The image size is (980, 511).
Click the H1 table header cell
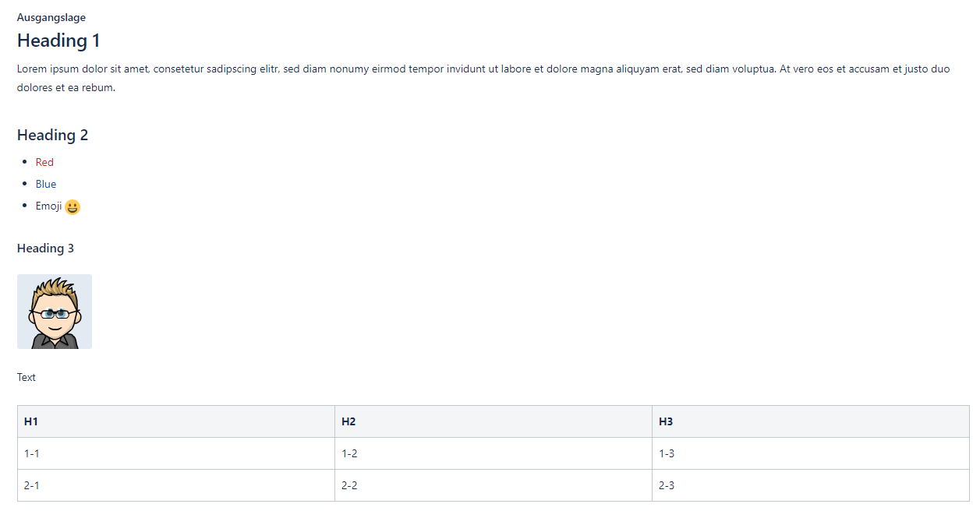176,421
